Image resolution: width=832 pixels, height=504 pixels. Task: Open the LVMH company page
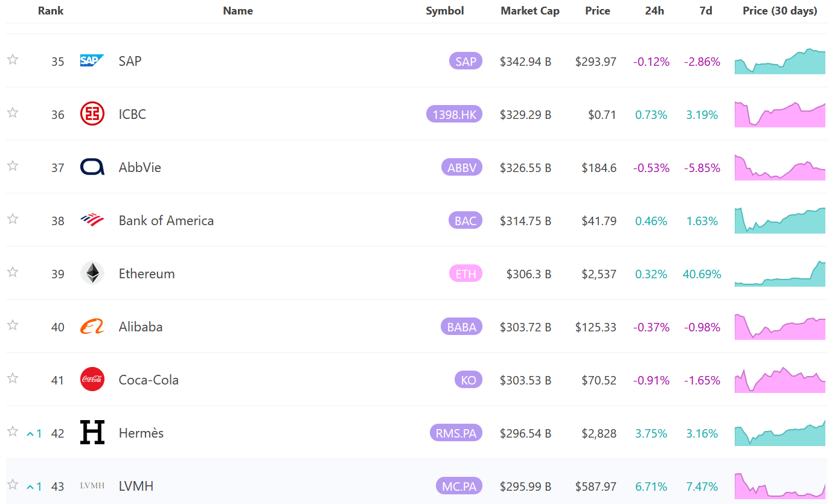136,486
